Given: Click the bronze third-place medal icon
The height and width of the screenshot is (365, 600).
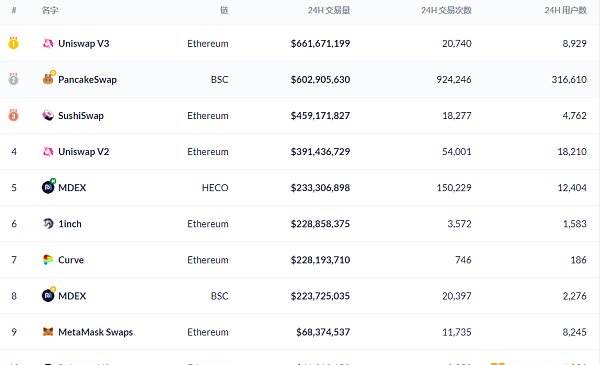Looking at the screenshot, I should pos(13,115).
